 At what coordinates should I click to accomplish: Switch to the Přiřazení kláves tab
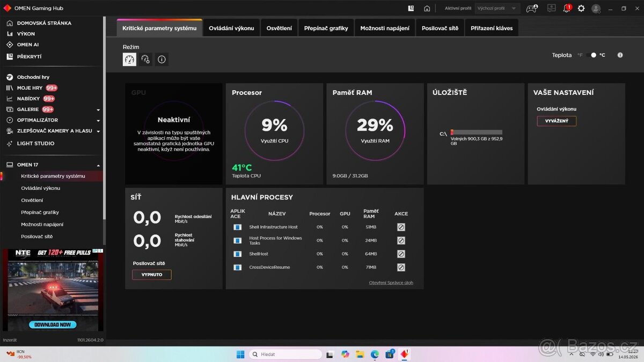[x=492, y=28]
